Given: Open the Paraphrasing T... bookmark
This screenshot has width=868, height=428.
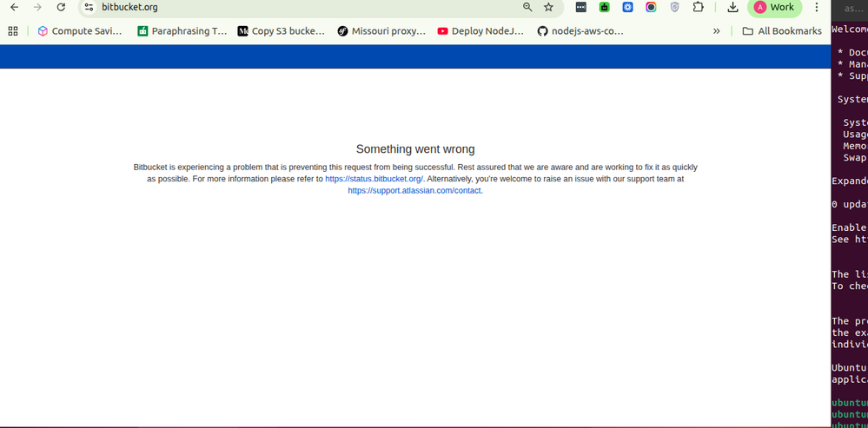Looking at the screenshot, I should [x=182, y=31].
